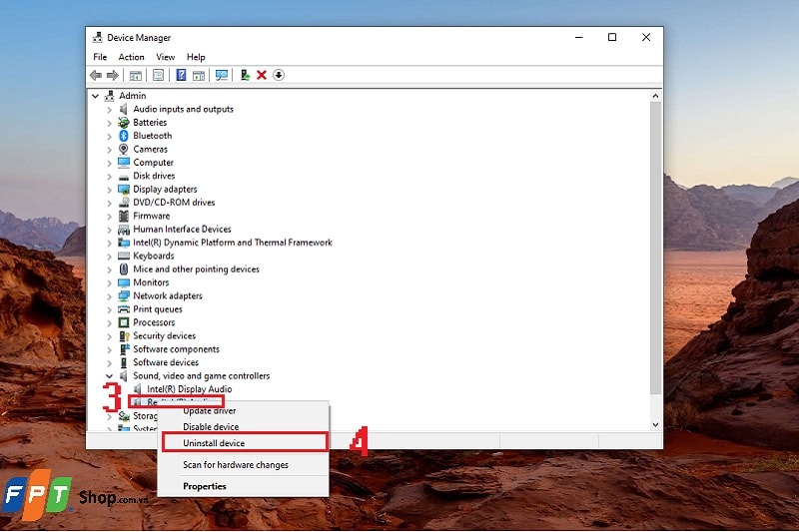The width and height of the screenshot is (799, 532).
Task: Open the Action menu
Action: (131, 57)
